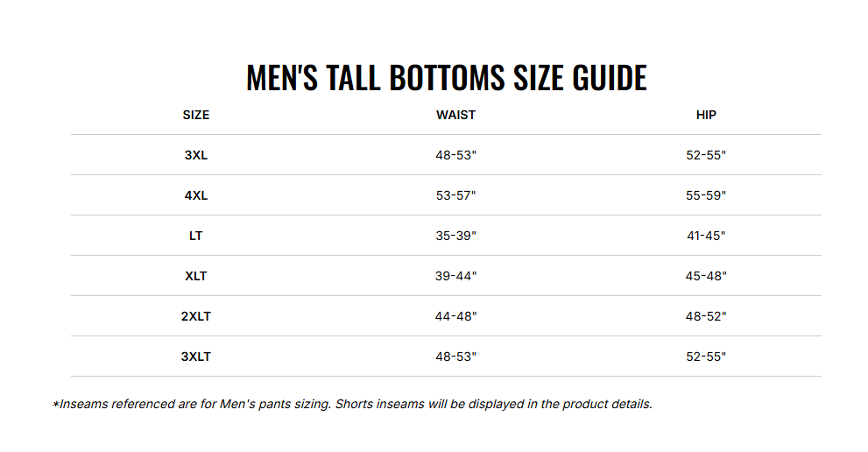Select the LT size label

point(196,236)
